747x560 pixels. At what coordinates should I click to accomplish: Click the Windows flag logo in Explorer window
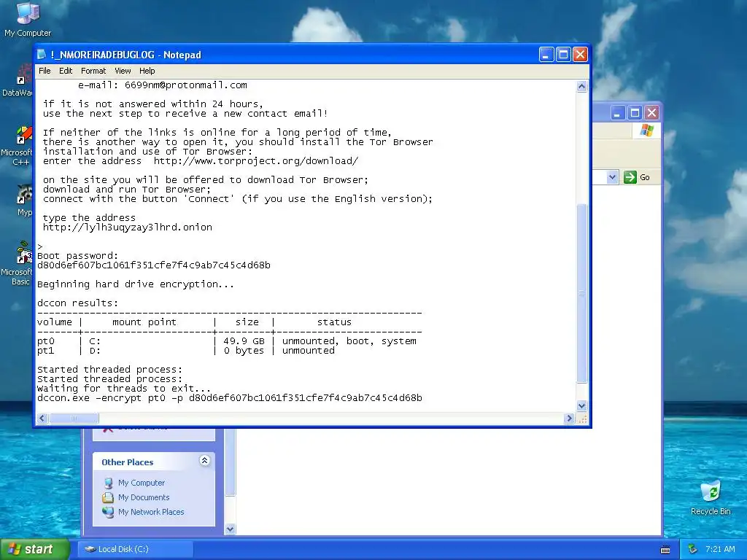[646, 131]
